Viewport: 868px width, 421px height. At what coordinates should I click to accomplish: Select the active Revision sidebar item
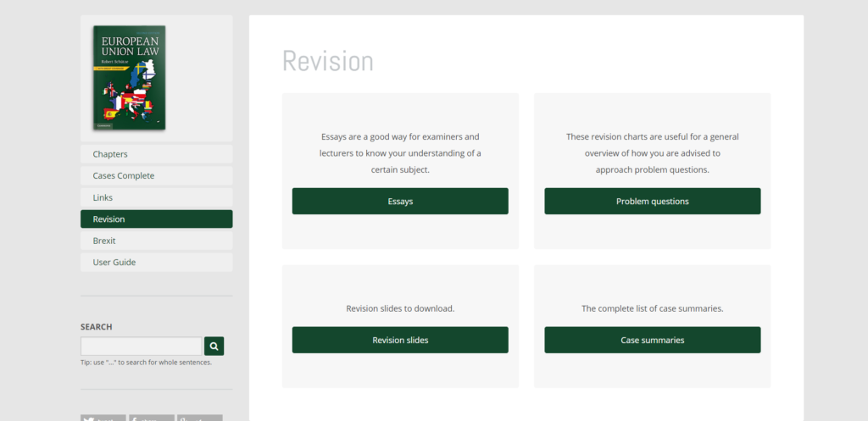[156, 219]
